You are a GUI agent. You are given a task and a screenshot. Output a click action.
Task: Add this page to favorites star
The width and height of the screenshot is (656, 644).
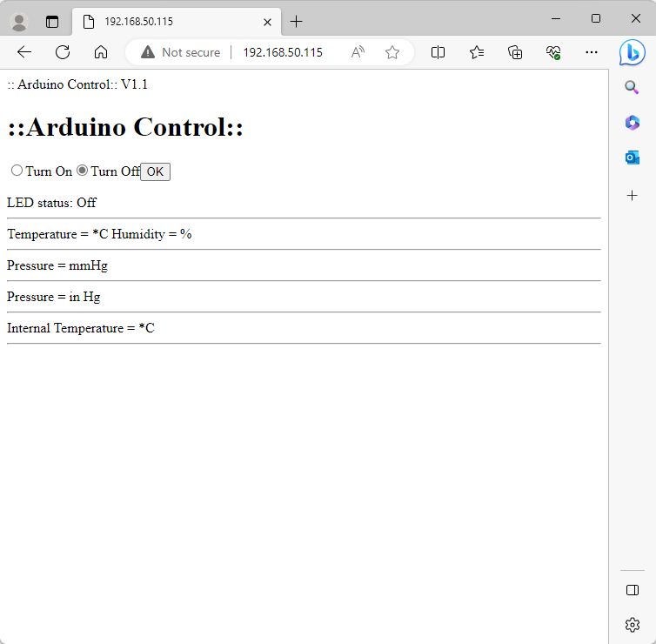coord(392,52)
